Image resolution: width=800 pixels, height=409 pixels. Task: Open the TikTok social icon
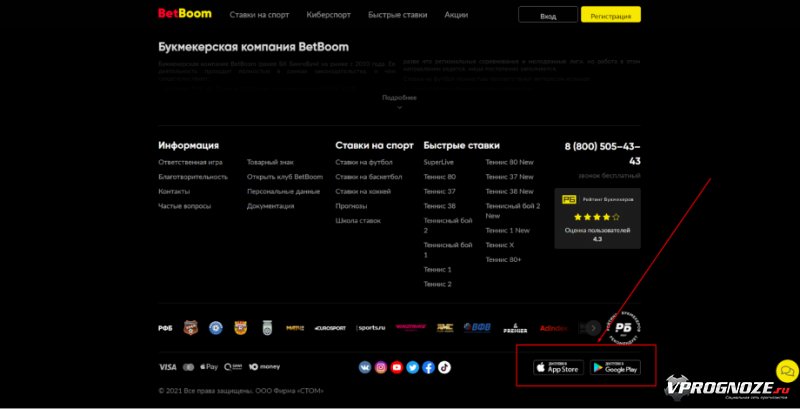click(x=444, y=367)
